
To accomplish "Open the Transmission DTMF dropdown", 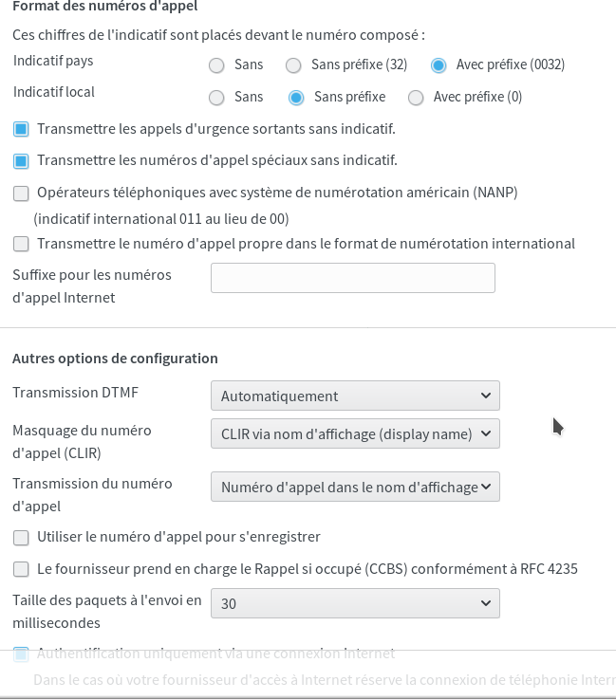I will click(354, 396).
